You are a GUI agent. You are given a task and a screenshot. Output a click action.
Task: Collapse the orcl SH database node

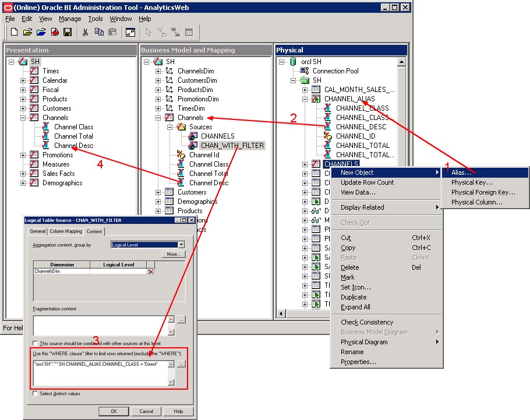[281, 62]
